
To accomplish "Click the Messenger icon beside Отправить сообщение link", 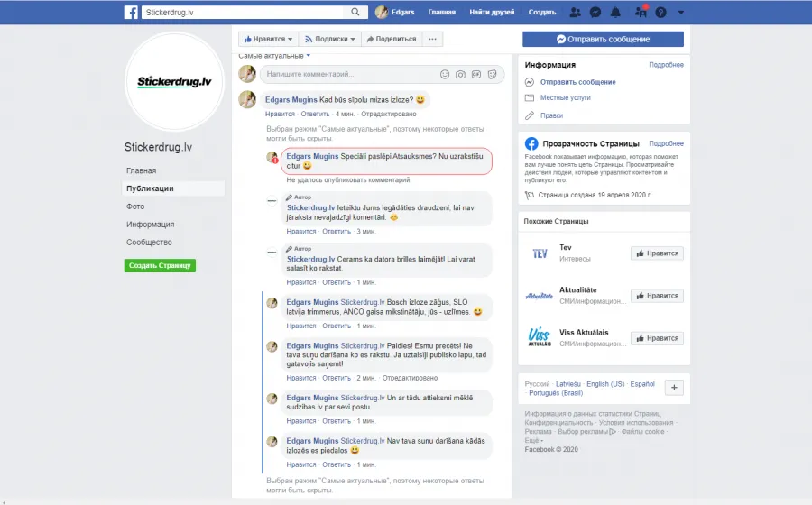I will 530,82.
